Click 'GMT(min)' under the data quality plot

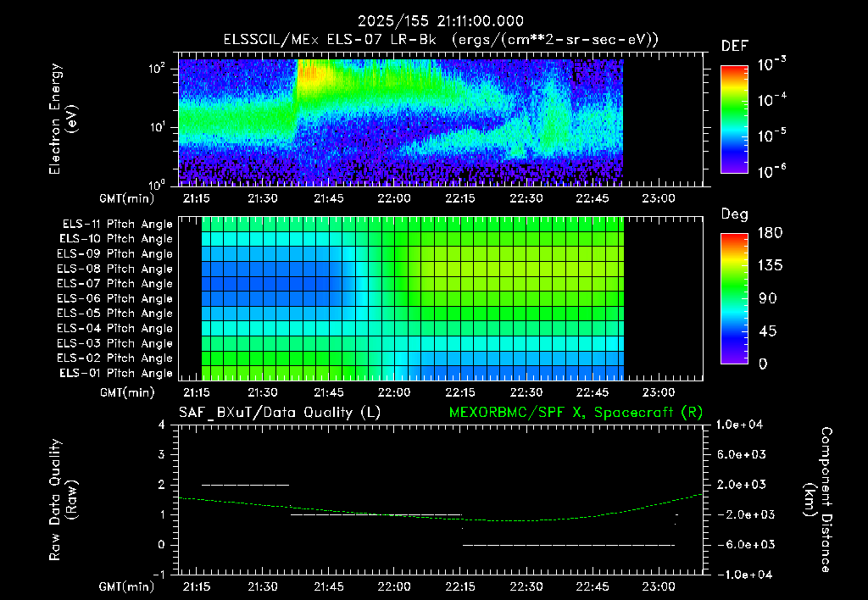point(127,586)
